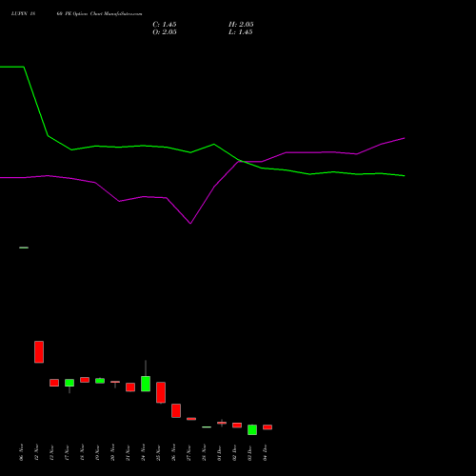This screenshot has height=476, width=476.
Task: Click the red candle on 26 Nov
Action: click(x=176, y=410)
